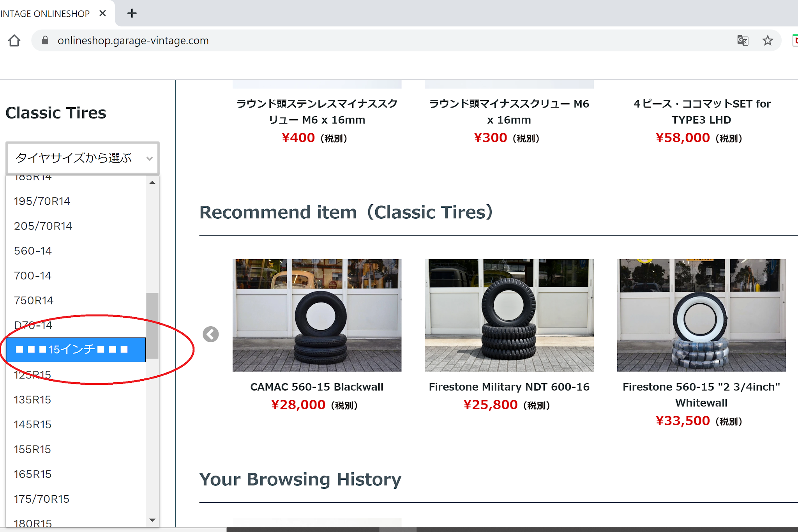Bookmark this page with the star icon
The width and height of the screenshot is (798, 532).
(x=767, y=41)
